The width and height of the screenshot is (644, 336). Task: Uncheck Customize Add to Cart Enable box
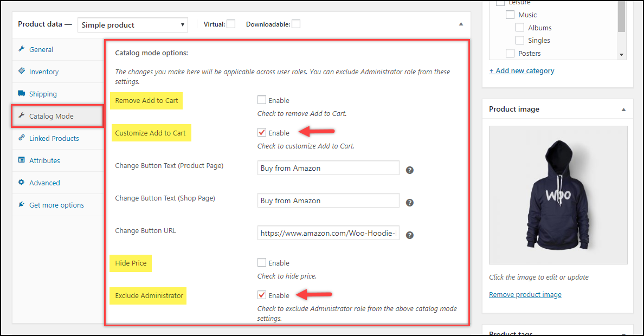tap(262, 133)
